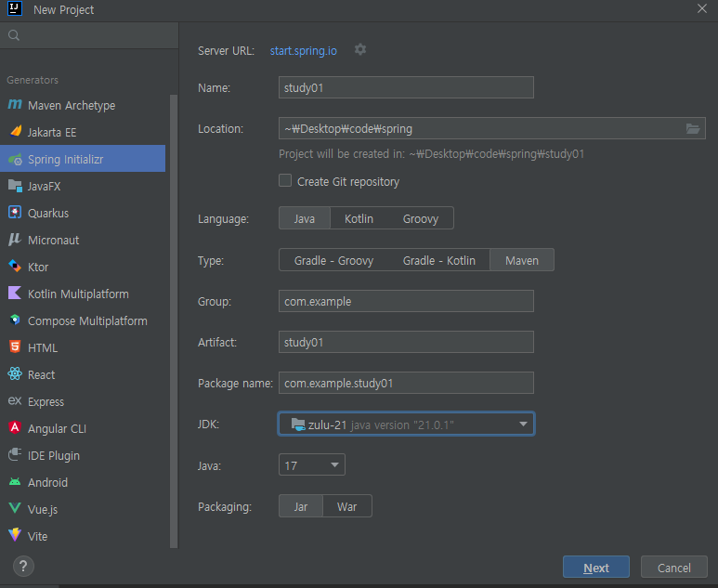Open server URL settings gear

[x=360, y=49]
